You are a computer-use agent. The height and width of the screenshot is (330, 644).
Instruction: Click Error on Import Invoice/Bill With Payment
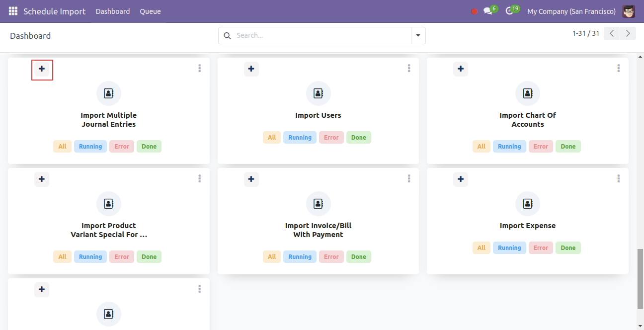point(331,257)
